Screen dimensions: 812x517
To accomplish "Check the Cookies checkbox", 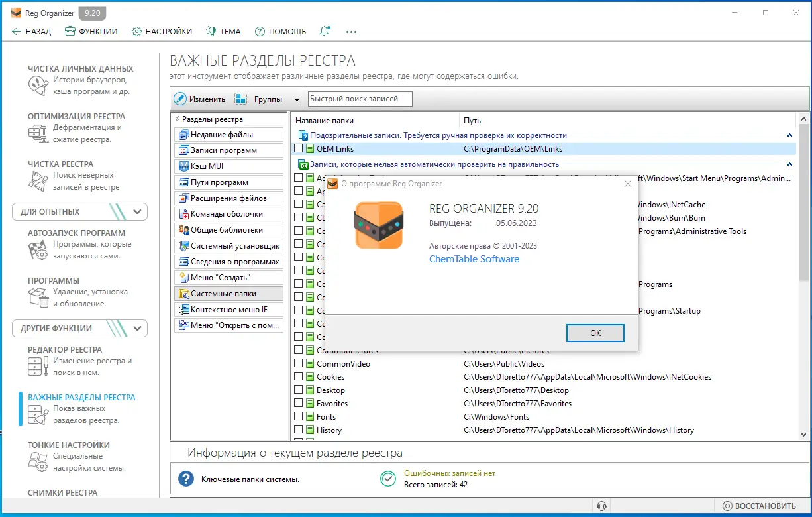I will point(298,377).
